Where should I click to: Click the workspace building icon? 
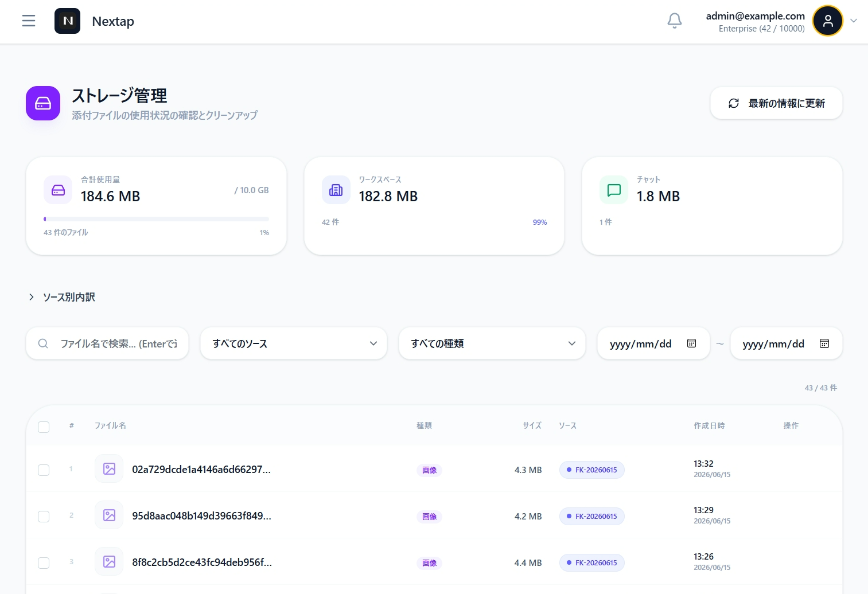point(336,190)
